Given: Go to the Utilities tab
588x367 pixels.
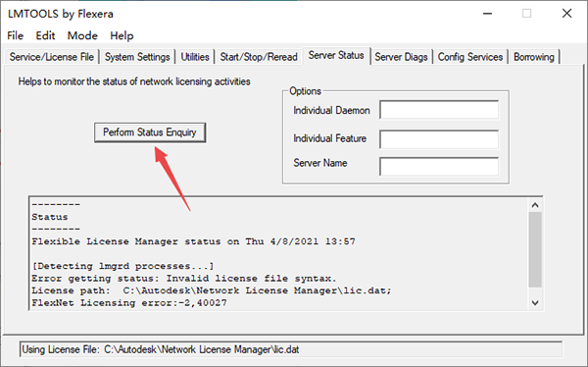Looking at the screenshot, I should click(x=195, y=57).
